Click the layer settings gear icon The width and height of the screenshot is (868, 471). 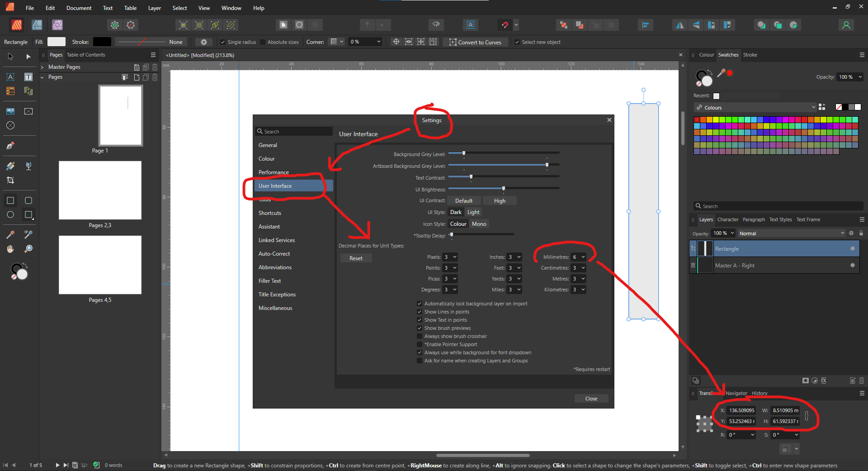pyautogui.click(x=851, y=233)
